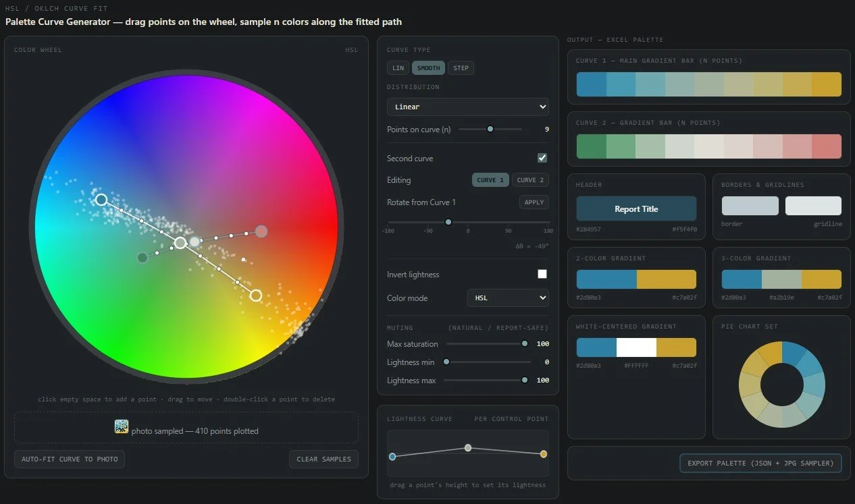
Task: Click the upper-left white control point on the wheel
Action: point(101,200)
